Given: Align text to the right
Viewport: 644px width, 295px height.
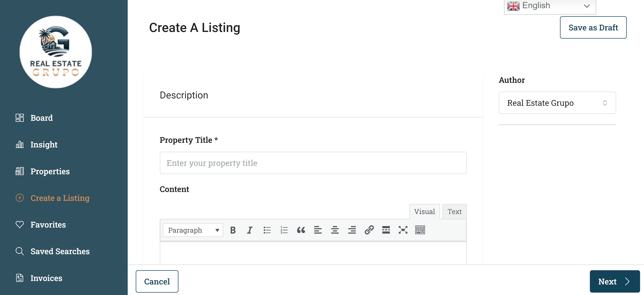Looking at the screenshot, I should click(x=352, y=230).
